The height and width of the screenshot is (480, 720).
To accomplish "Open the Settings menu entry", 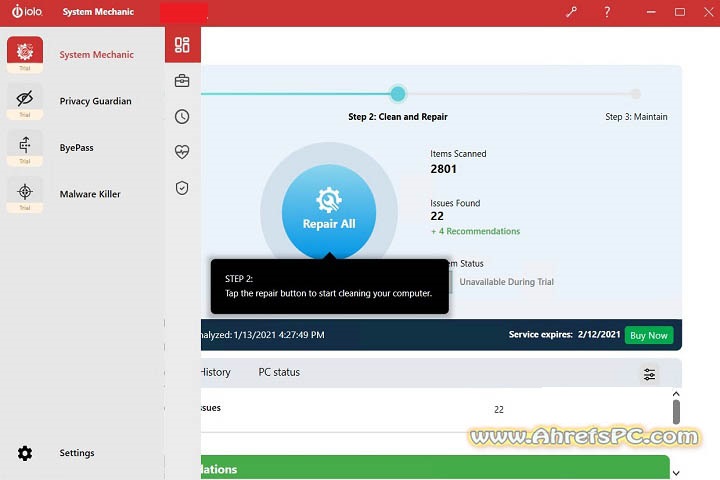I will tap(77, 453).
